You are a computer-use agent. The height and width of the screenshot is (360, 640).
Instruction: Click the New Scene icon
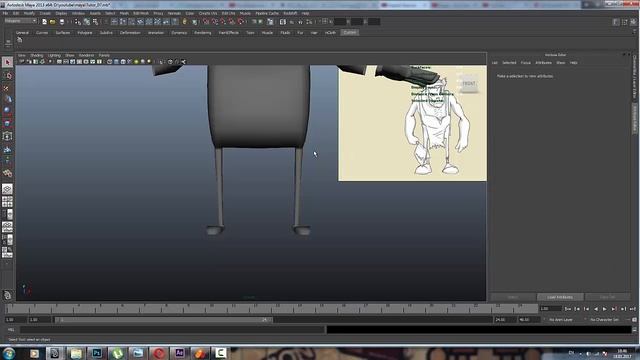44,22
